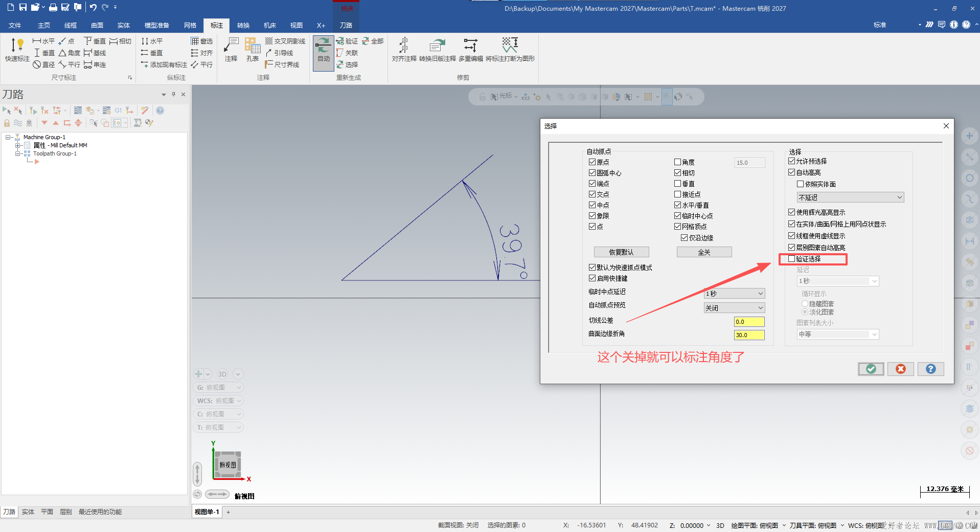Switch to the 刀路 toolpaths ribbon tab
Viewport: 980px width, 532px height.
(x=346, y=25)
